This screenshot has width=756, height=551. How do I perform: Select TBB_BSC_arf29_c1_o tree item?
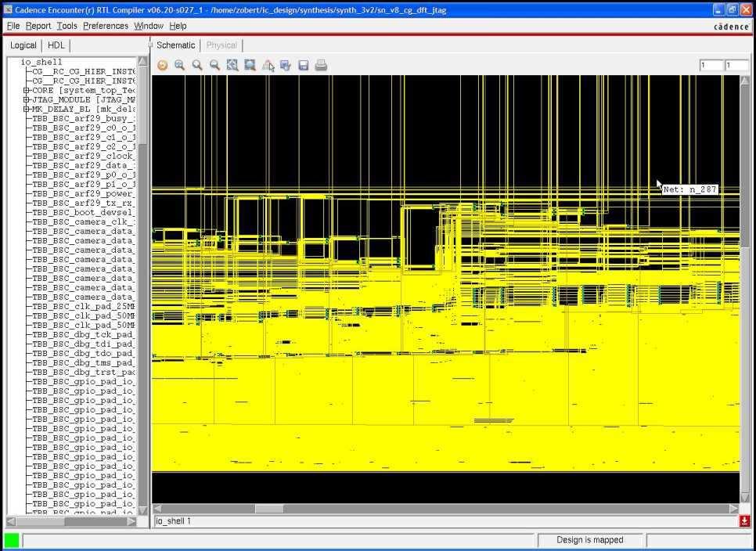pos(84,138)
